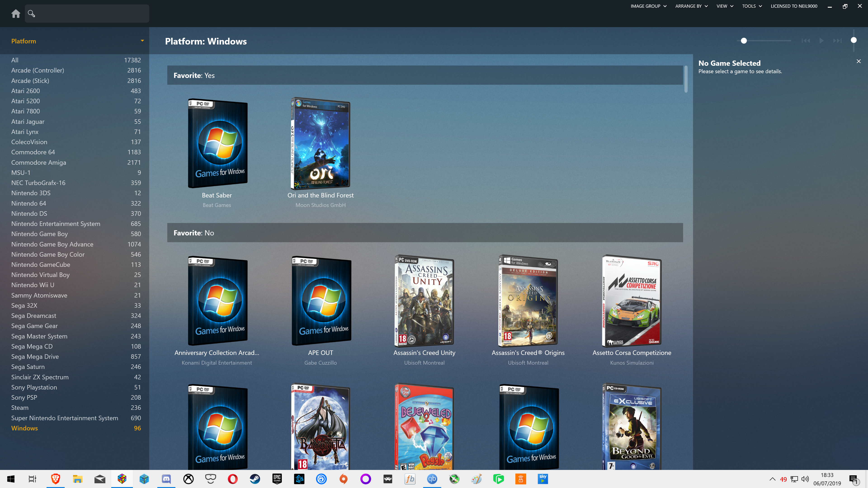Show All platforms in sidebar
The height and width of the screenshot is (488, 868).
76,60
